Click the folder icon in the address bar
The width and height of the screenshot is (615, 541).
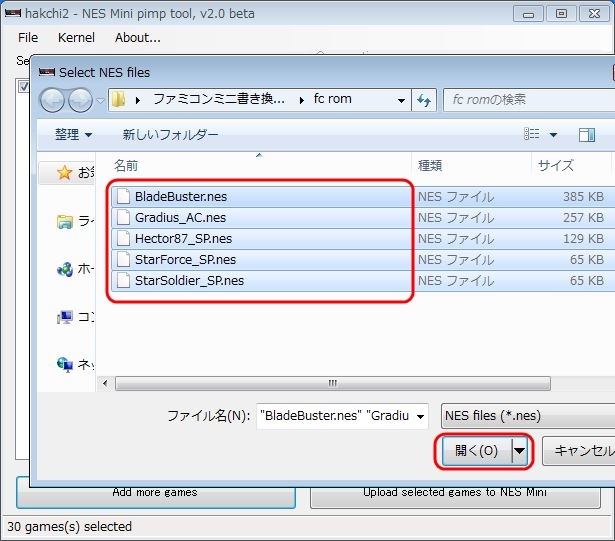(118, 100)
